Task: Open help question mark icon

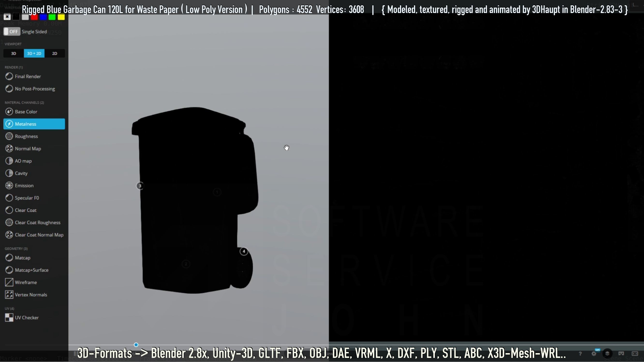Action: 580,354
